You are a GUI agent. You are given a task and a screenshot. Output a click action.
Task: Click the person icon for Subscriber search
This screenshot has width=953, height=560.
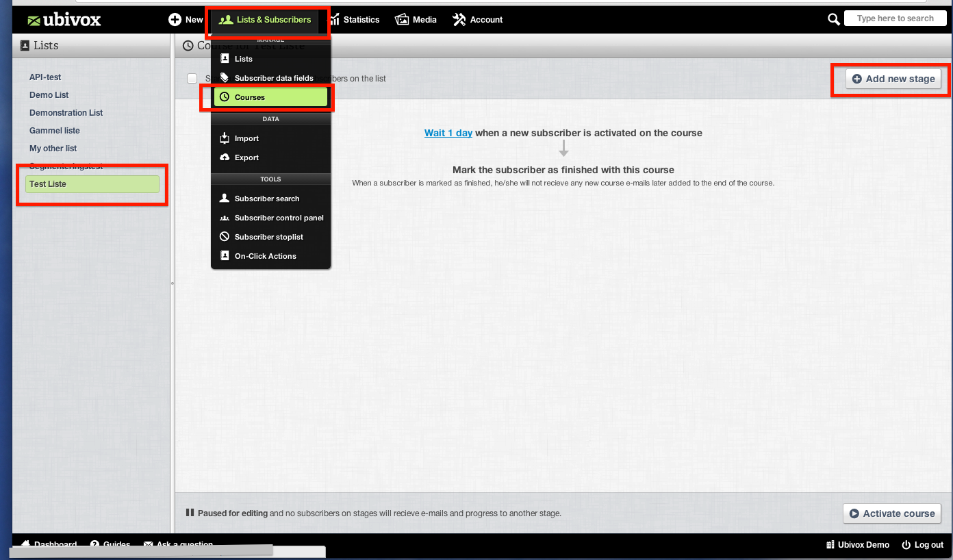[x=225, y=199]
